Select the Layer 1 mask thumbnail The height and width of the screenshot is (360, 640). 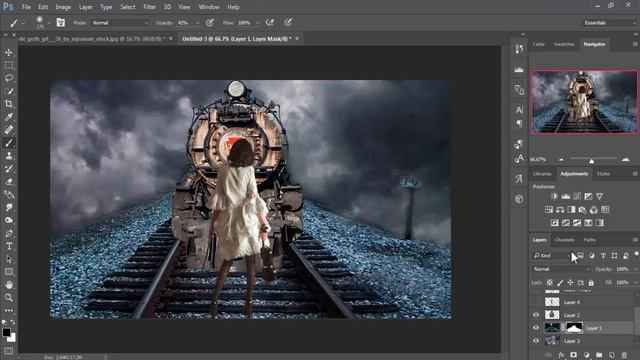point(574,328)
